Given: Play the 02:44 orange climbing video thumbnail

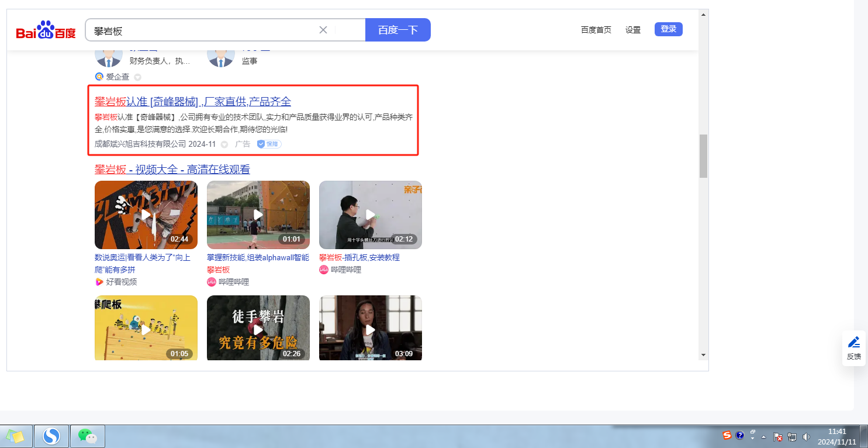Looking at the screenshot, I should [x=146, y=215].
